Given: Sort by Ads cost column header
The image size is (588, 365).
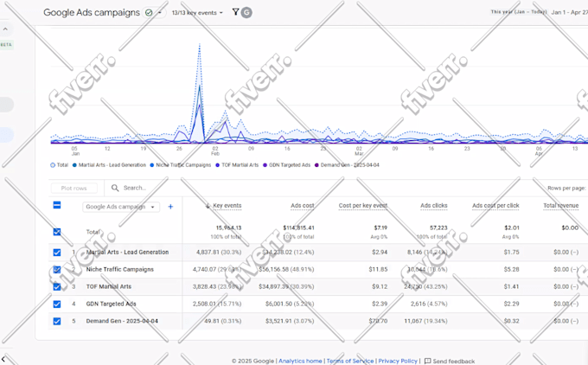Looking at the screenshot, I should [303, 206].
